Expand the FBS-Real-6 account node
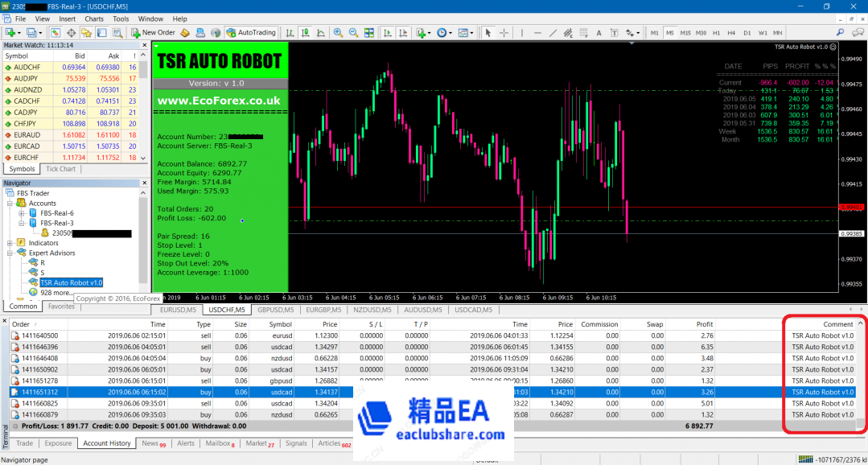Image resolution: width=868 pixels, height=465 pixels. click(21, 213)
